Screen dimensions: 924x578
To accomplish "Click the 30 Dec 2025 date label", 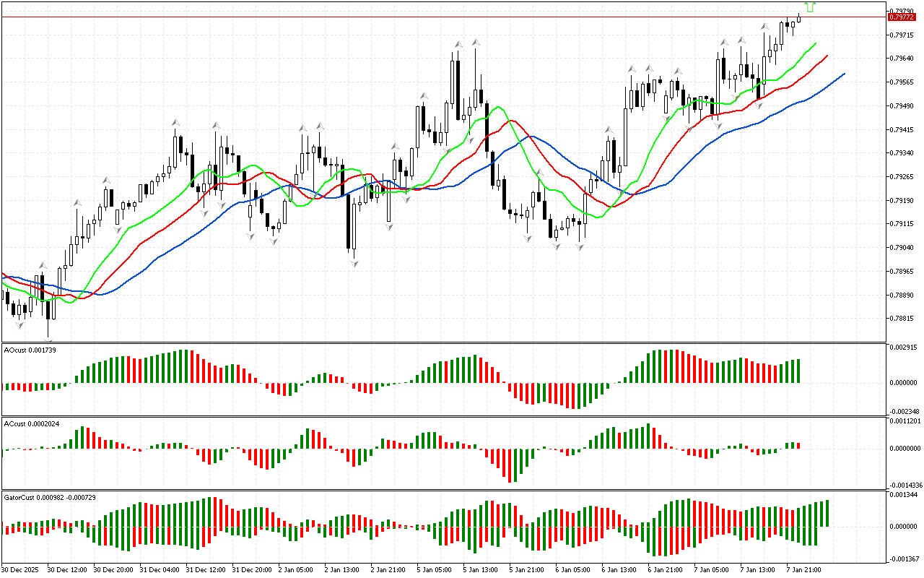I will (22, 570).
